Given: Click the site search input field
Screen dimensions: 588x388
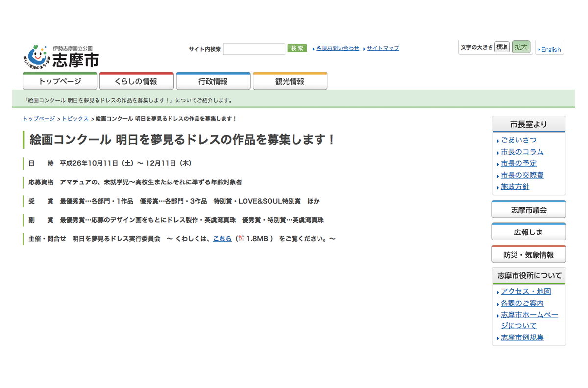Looking at the screenshot, I should coord(254,49).
